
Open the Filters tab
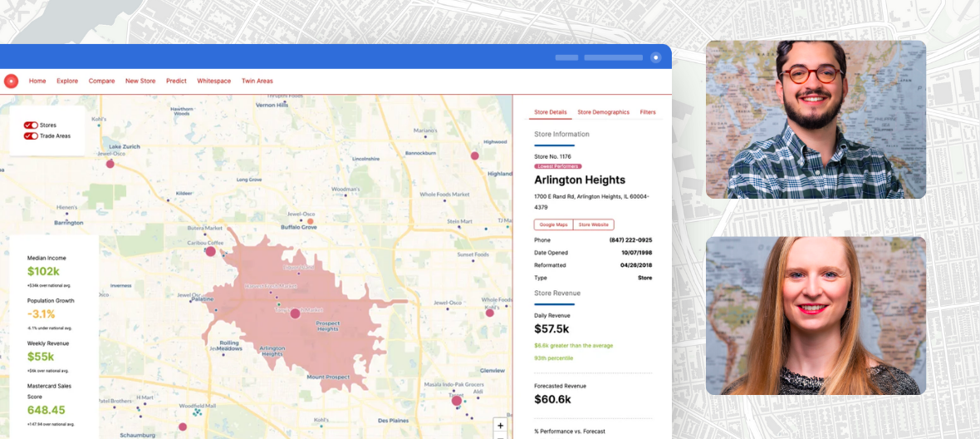click(648, 112)
